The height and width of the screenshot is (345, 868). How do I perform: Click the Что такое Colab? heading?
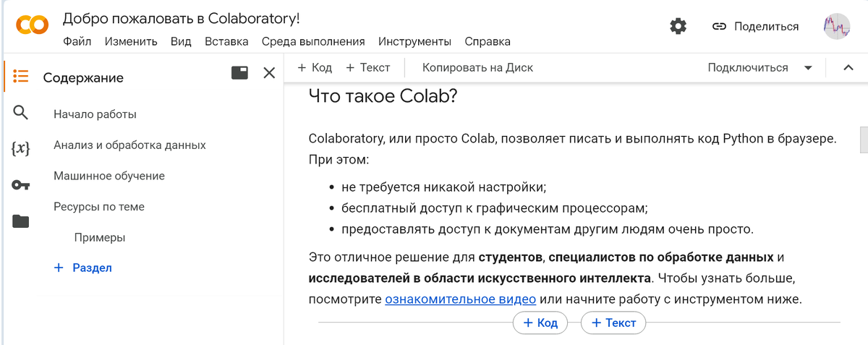[x=383, y=97]
